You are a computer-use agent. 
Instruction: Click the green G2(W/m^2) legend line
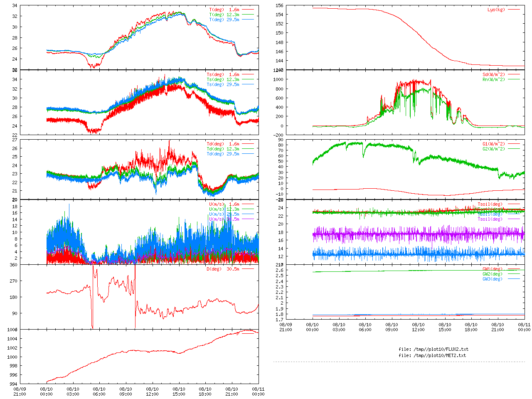click(514, 149)
